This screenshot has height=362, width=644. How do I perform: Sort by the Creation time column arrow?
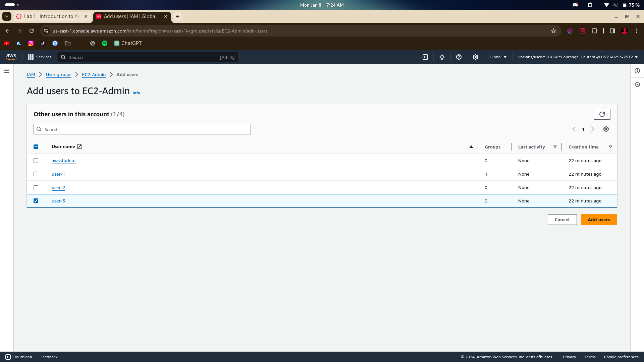[x=610, y=147]
